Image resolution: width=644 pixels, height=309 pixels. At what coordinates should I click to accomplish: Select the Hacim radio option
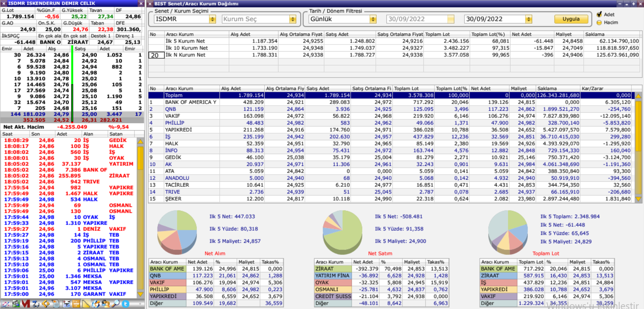(599, 22)
